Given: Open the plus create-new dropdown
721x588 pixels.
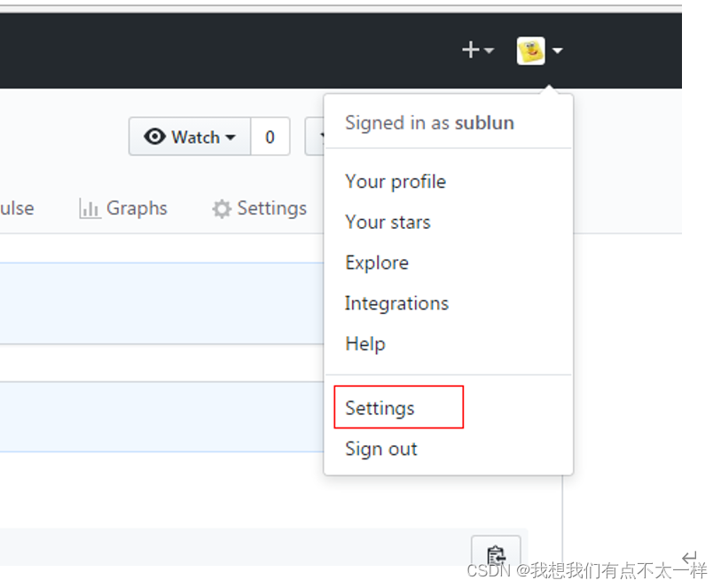Looking at the screenshot, I should coord(478,50).
